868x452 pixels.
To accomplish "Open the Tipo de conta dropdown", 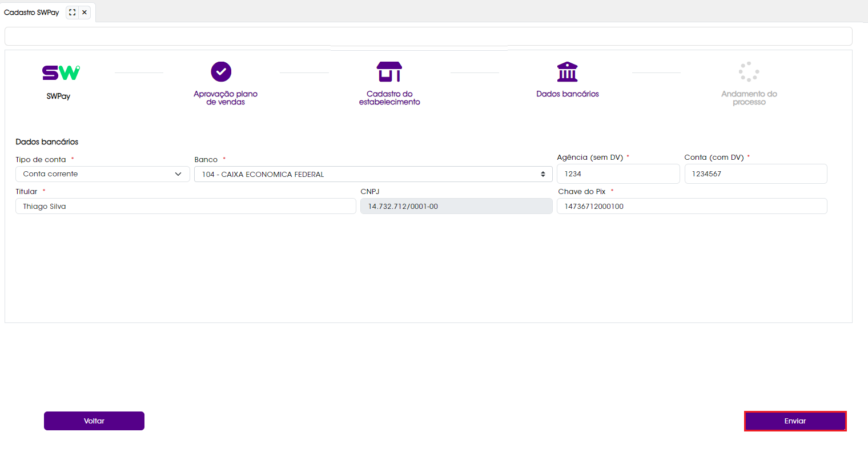I will [102, 174].
